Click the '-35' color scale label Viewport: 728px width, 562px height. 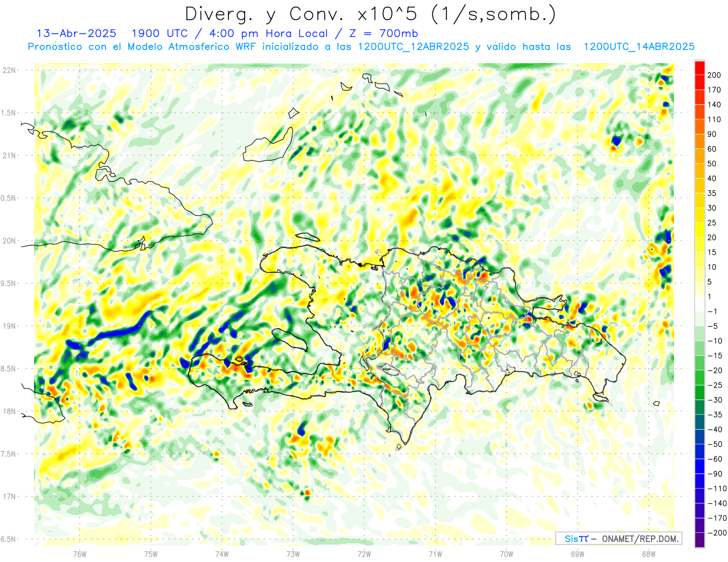[x=714, y=415]
